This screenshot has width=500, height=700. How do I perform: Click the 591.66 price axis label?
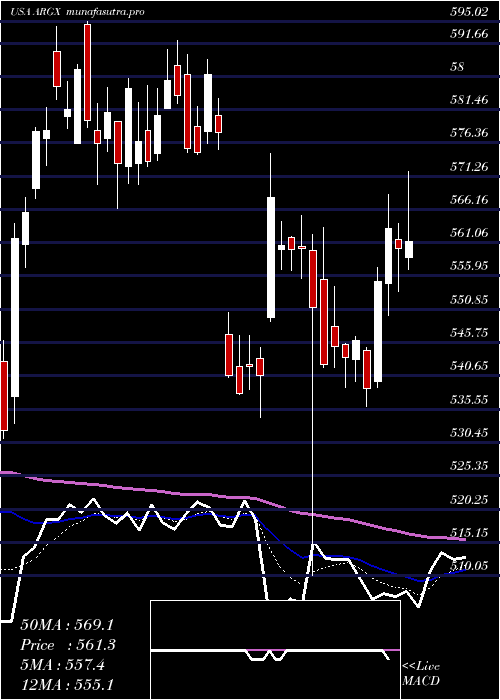click(468, 33)
